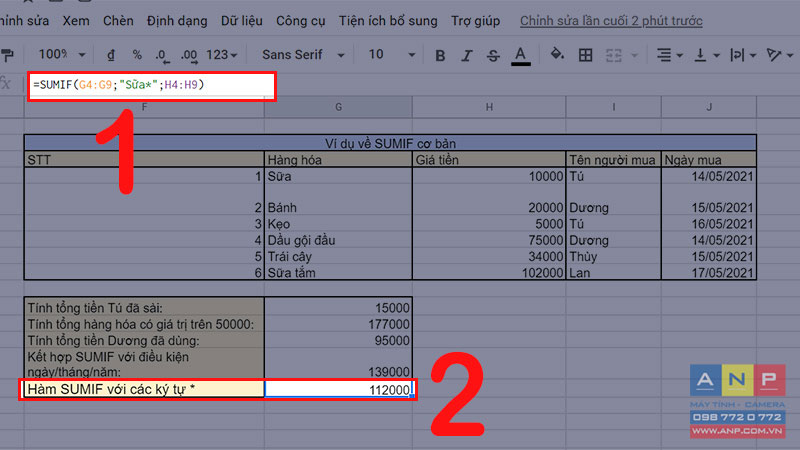Open vertical align options
Image resolution: width=800 pixels, height=450 pixels.
[701, 55]
